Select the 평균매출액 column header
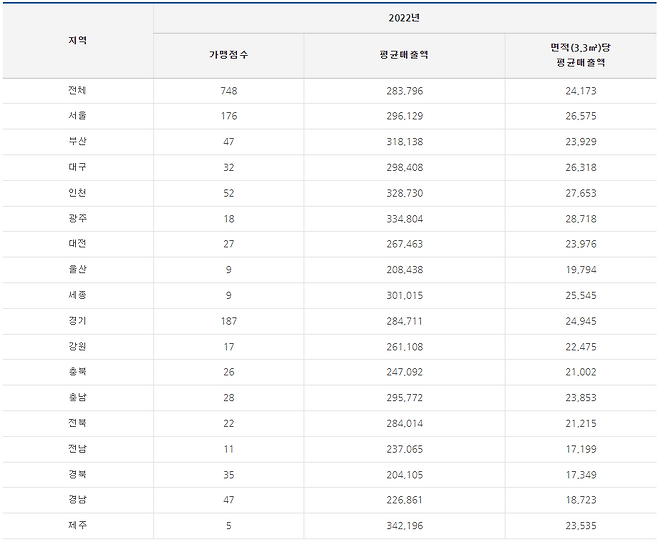 [x=405, y=55]
